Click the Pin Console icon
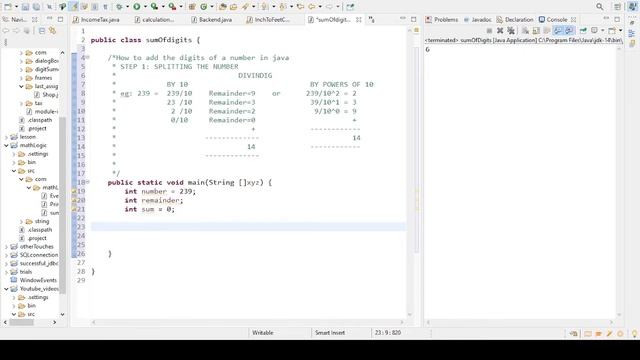This screenshot has width=640, height=360. coord(583,30)
